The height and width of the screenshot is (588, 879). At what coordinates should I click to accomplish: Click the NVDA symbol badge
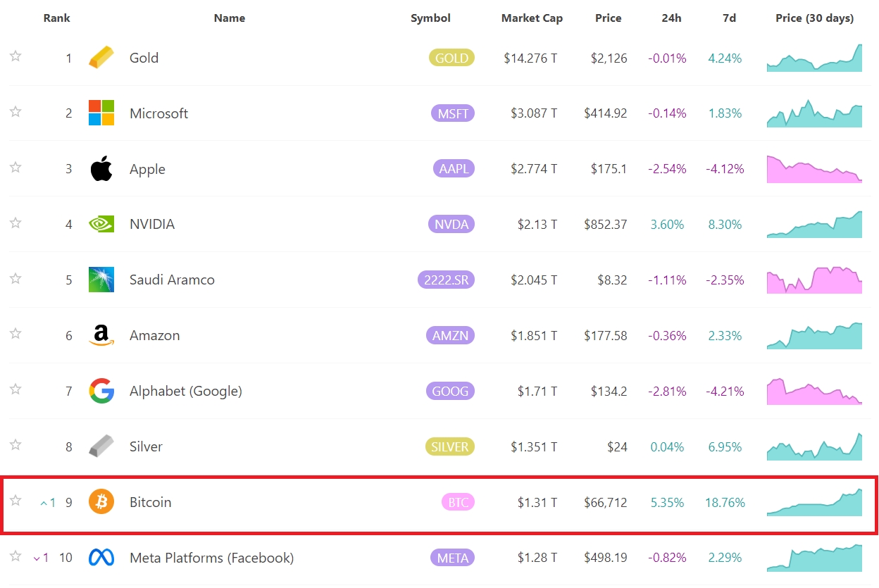[x=451, y=224]
